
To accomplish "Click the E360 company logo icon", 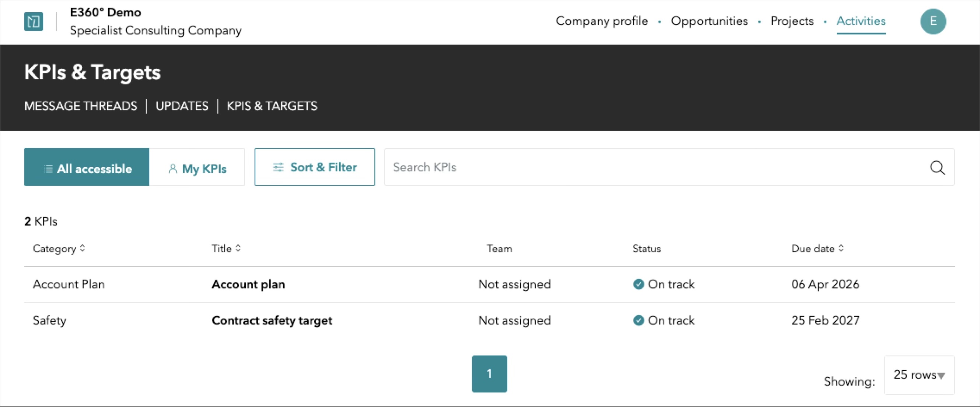I will pos(34,21).
